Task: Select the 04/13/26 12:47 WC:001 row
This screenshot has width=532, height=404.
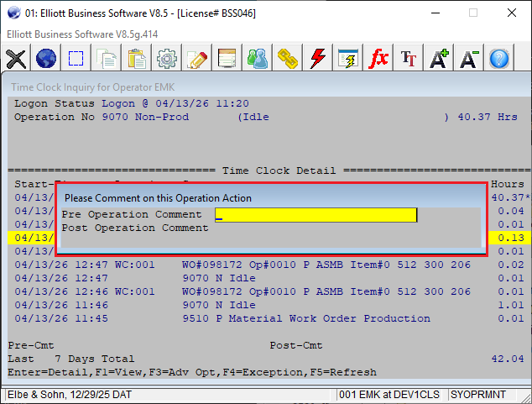Action: point(252,265)
